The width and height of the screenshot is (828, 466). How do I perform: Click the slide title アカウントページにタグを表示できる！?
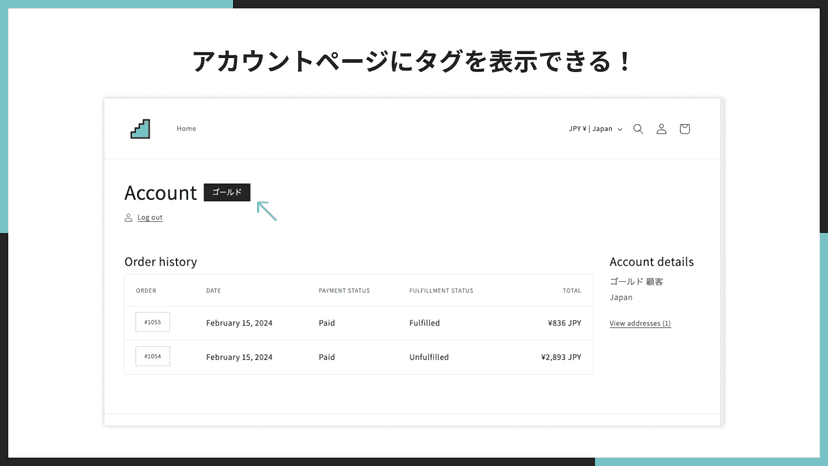point(412,61)
